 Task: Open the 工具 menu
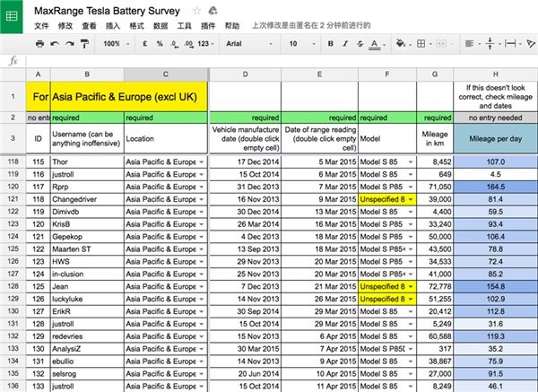click(184, 26)
